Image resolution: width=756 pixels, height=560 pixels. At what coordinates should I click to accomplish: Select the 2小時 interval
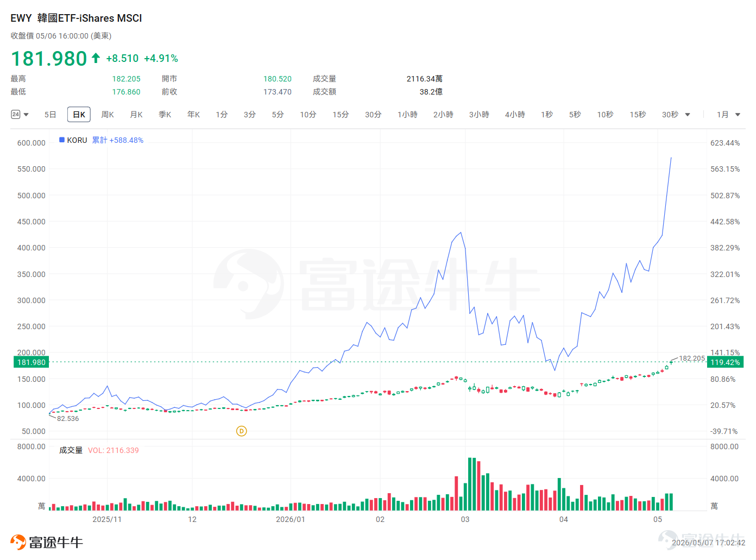(x=443, y=115)
